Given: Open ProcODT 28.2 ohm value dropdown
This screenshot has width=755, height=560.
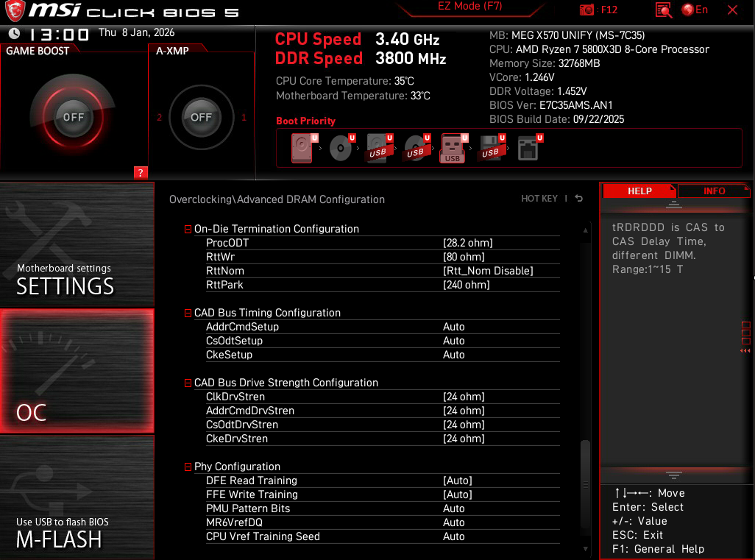Looking at the screenshot, I should click(x=467, y=243).
